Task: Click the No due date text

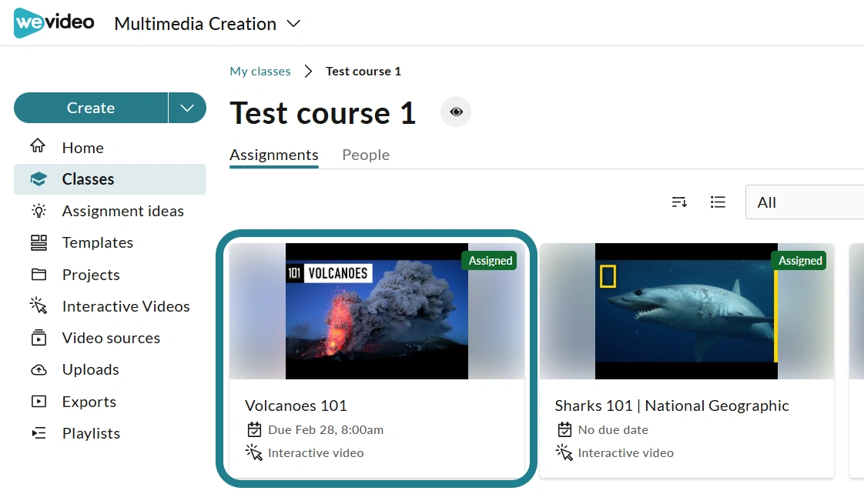Action: 613,429
